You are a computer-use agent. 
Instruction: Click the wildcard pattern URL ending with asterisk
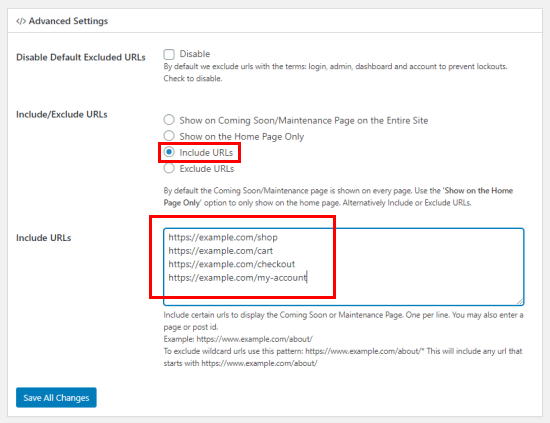pos(365,351)
